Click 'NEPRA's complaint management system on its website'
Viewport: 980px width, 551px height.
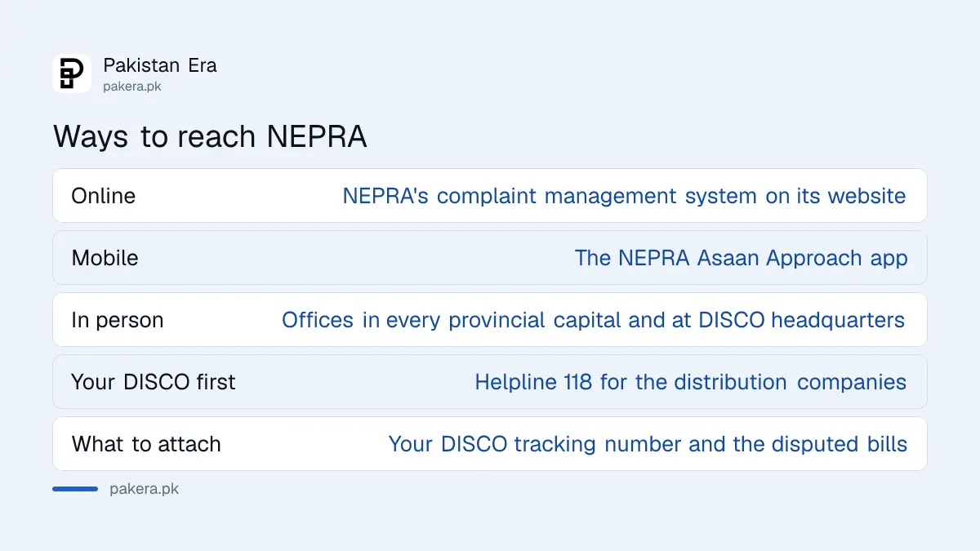[x=624, y=196]
